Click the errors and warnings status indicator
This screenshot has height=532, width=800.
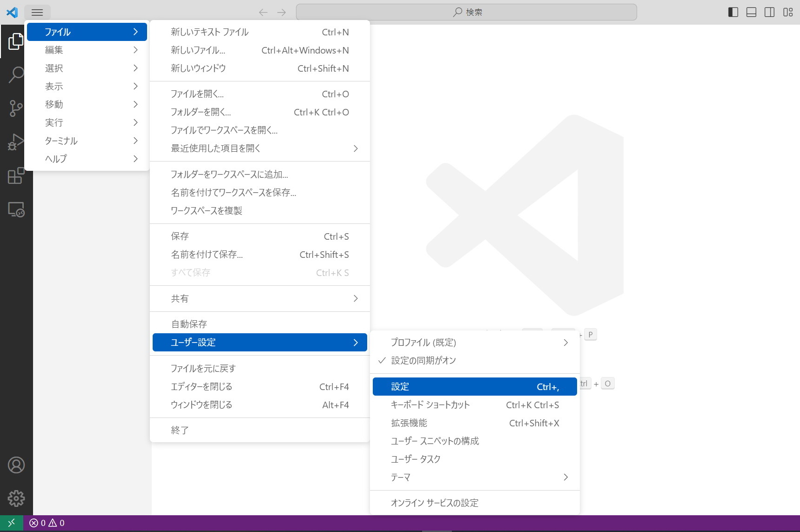[x=47, y=523]
